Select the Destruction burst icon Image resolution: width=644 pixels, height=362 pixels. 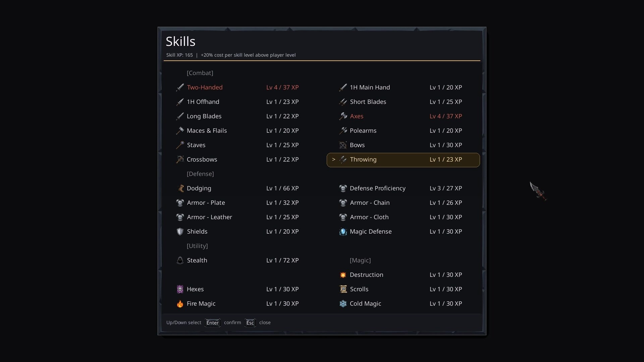343,275
